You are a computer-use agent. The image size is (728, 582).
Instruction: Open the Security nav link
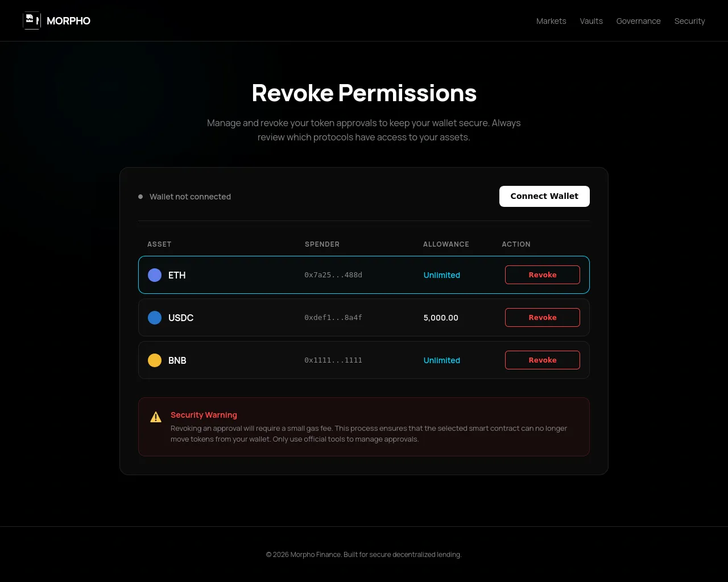click(689, 21)
